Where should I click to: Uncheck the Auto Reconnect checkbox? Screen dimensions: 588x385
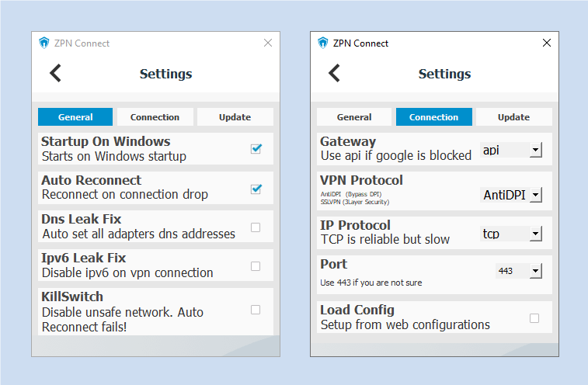click(256, 189)
